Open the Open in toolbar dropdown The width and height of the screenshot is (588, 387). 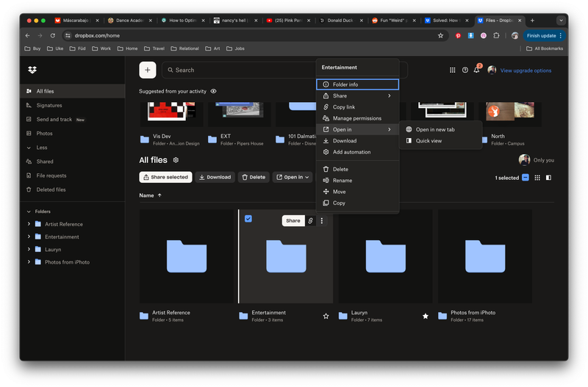click(293, 177)
